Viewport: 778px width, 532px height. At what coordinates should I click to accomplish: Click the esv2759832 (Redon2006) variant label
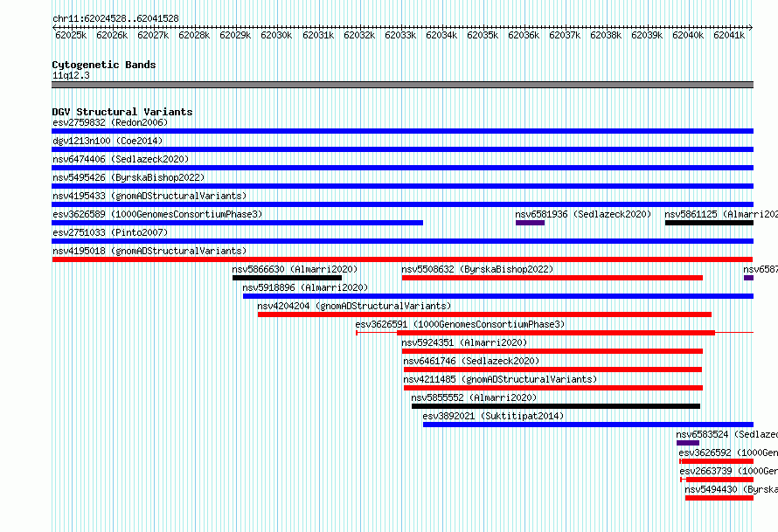(110, 122)
